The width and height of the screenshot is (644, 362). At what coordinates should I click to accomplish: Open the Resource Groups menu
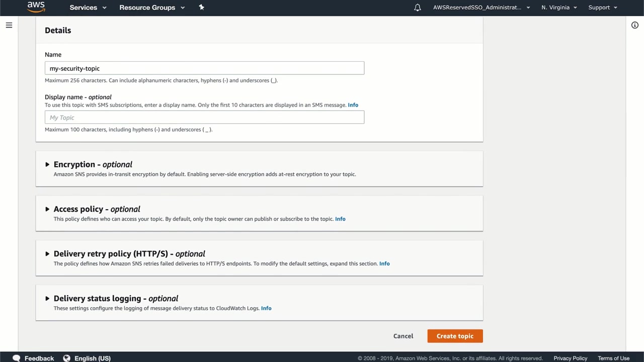click(152, 8)
